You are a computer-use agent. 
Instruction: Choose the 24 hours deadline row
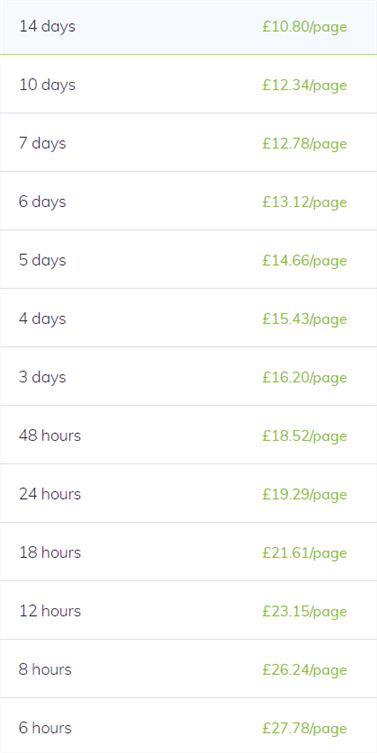click(188, 494)
